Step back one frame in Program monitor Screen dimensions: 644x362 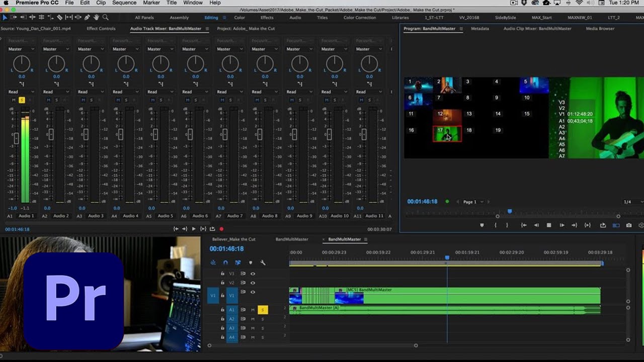pos(536,225)
